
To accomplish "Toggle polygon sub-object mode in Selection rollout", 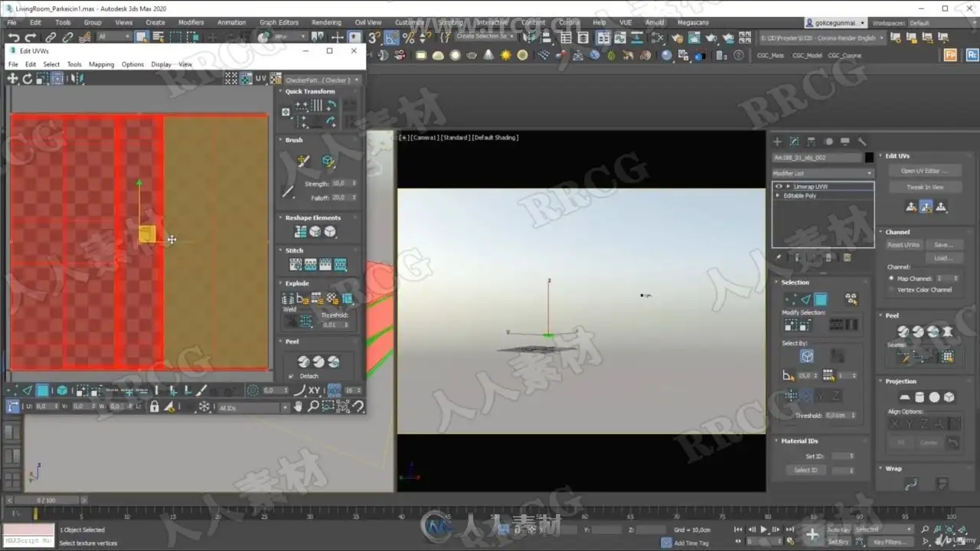I will (821, 300).
